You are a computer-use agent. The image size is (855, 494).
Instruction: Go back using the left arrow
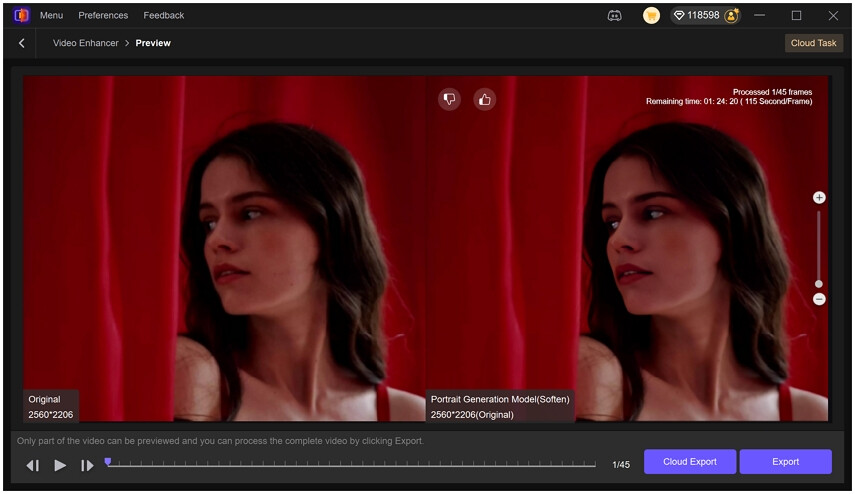pos(22,43)
